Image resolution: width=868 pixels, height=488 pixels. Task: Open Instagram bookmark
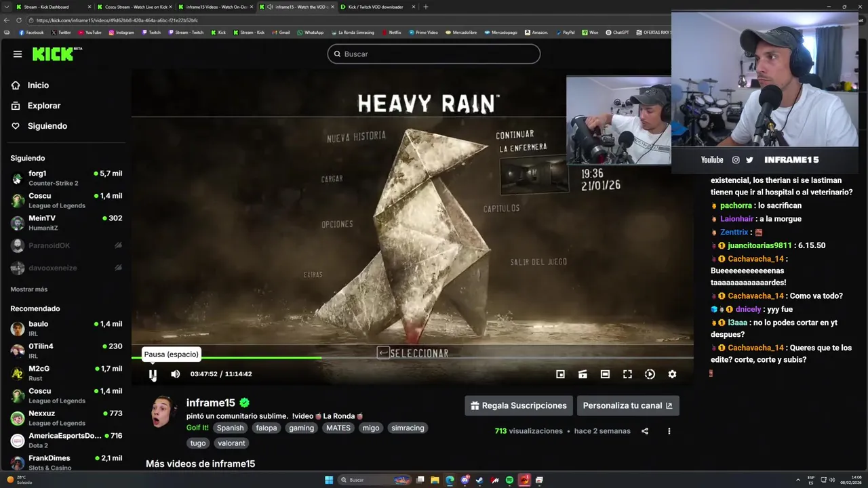(x=121, y=33)
